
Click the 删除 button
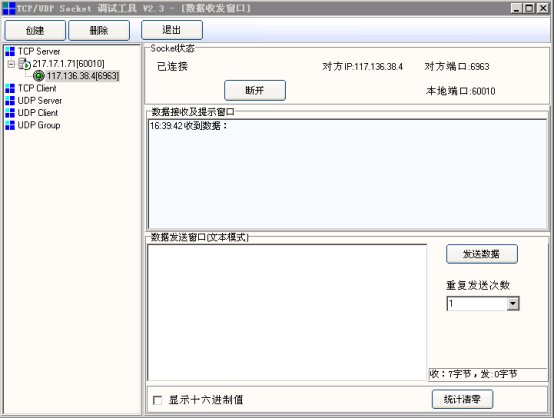pos(99,30)
